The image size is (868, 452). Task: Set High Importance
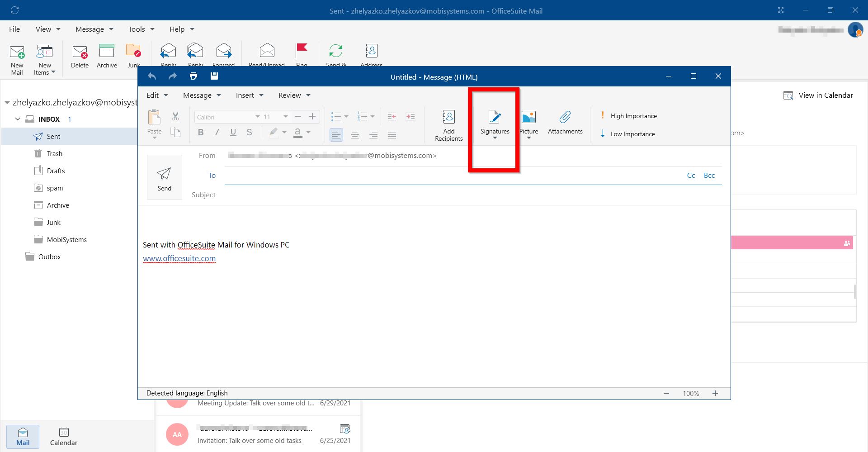(628, 116)
